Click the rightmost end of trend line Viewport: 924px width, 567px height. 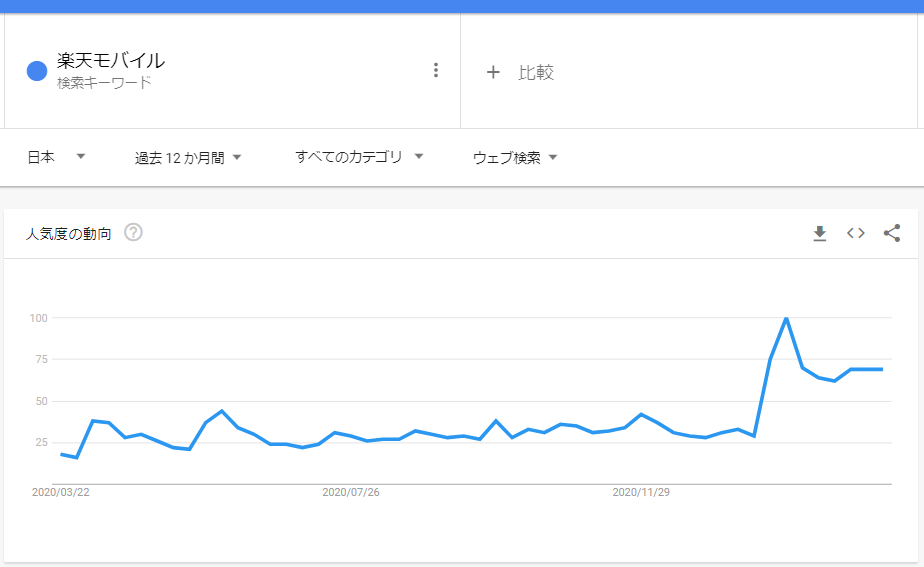882,370
